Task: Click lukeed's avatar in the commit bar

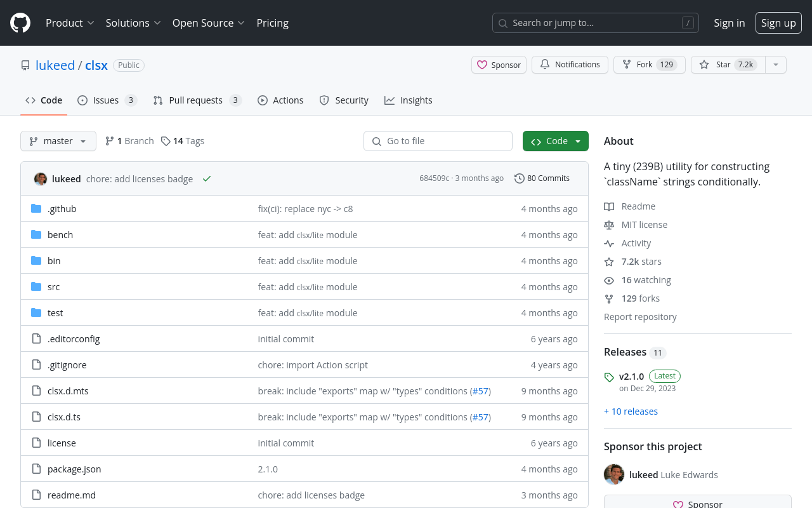Action: tap(41, 179)
